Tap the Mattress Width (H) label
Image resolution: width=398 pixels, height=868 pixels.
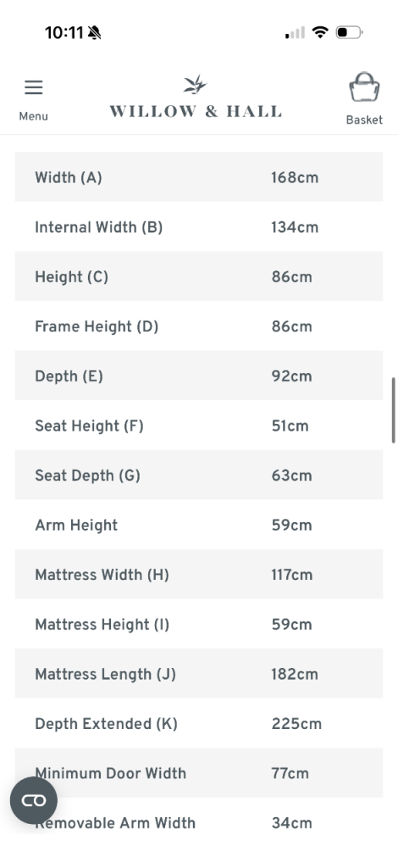click(x=102, y=575)
